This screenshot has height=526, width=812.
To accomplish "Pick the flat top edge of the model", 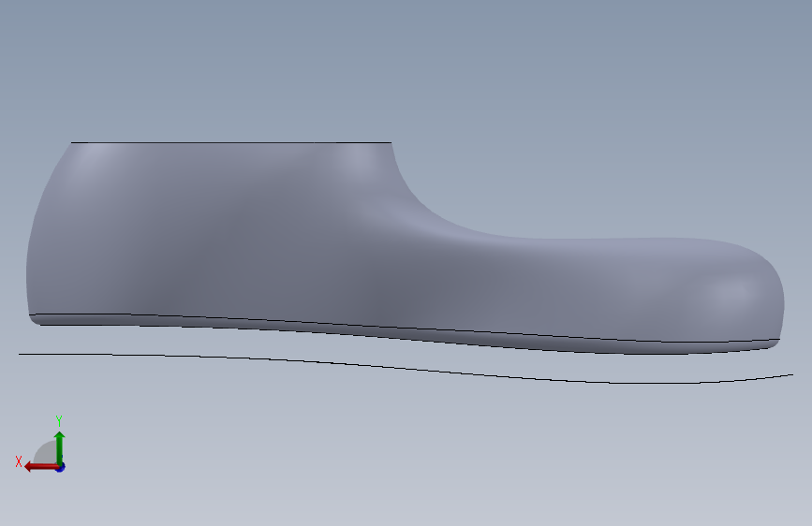I will point(231,142).
